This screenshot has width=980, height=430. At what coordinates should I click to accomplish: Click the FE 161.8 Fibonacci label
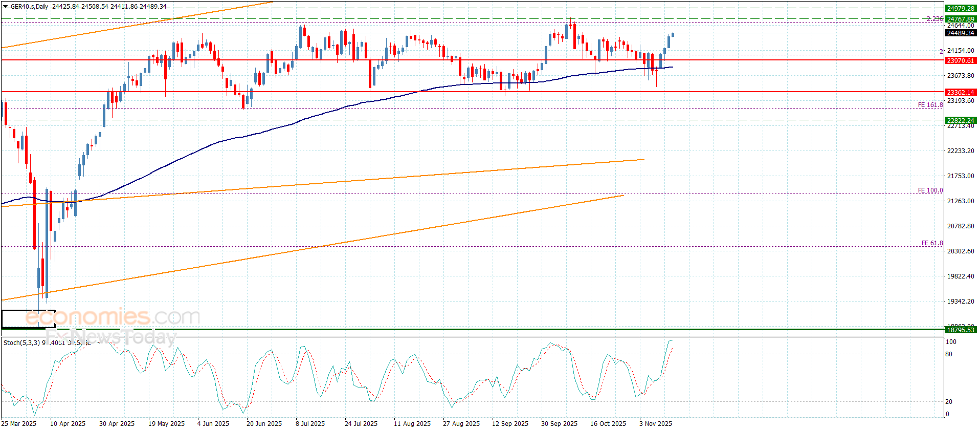tap(930, 105)
